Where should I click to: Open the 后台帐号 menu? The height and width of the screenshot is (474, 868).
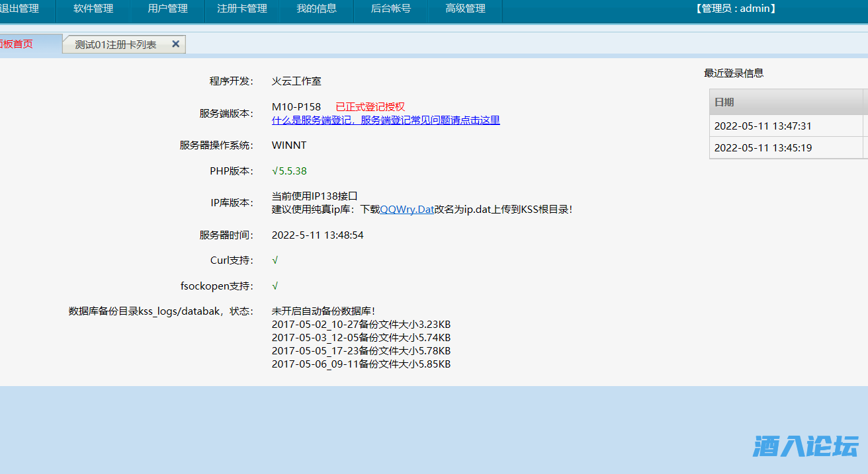[x=391, y=9]
